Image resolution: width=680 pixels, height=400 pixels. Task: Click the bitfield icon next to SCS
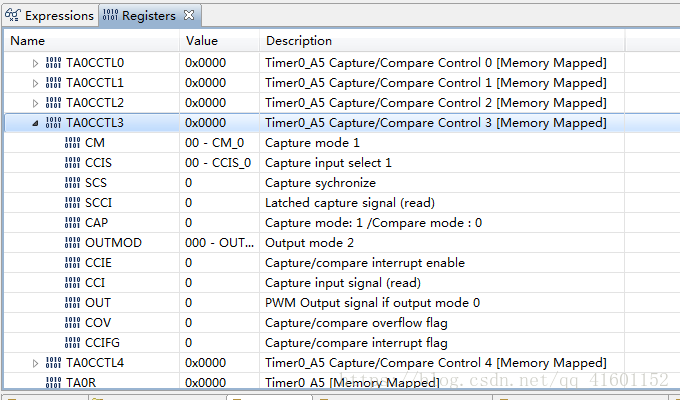pos(72,183)
